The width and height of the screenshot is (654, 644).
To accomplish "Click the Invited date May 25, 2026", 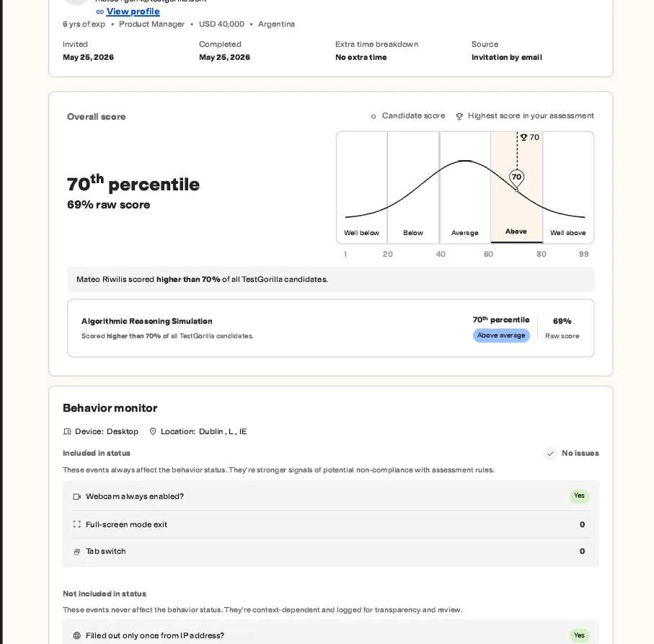I will 88,58.
